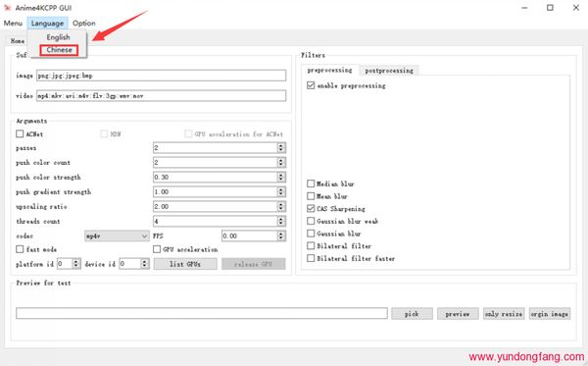Click the threads count spinner arrows
The height and width of the screenshot is (366, 588).
281,221
